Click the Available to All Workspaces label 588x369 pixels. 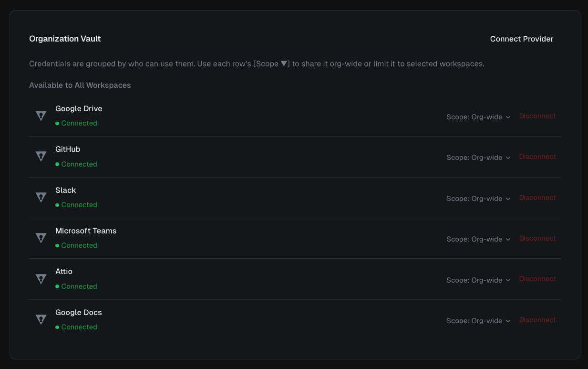[x=80, y=85]
